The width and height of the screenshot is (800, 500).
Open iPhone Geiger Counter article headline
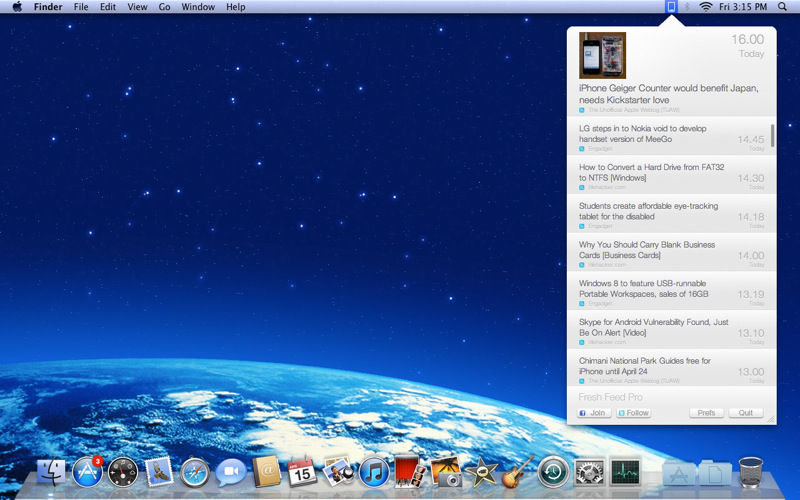click(x=668, y=94)
